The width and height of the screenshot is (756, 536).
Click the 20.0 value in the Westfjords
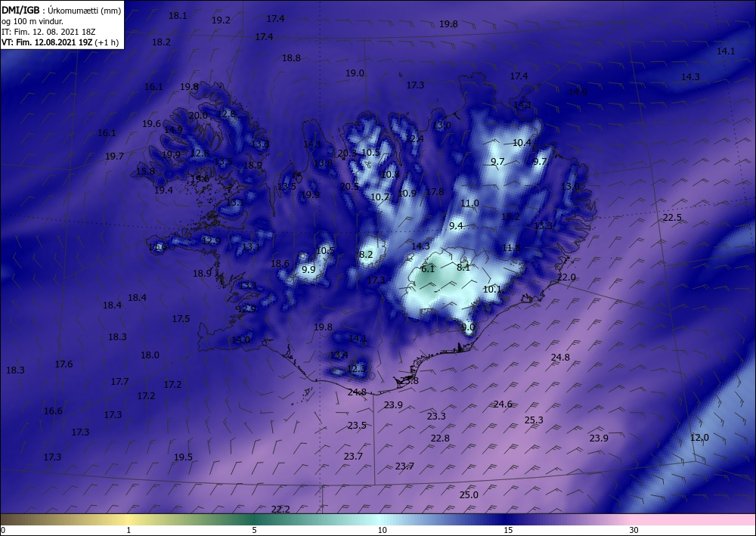coord(198,115)
